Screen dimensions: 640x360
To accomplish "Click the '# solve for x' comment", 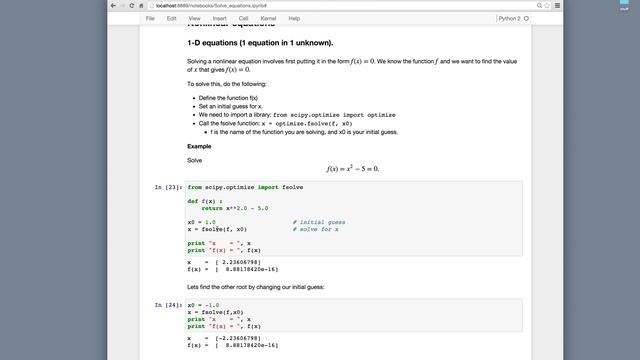I will 316,229.
